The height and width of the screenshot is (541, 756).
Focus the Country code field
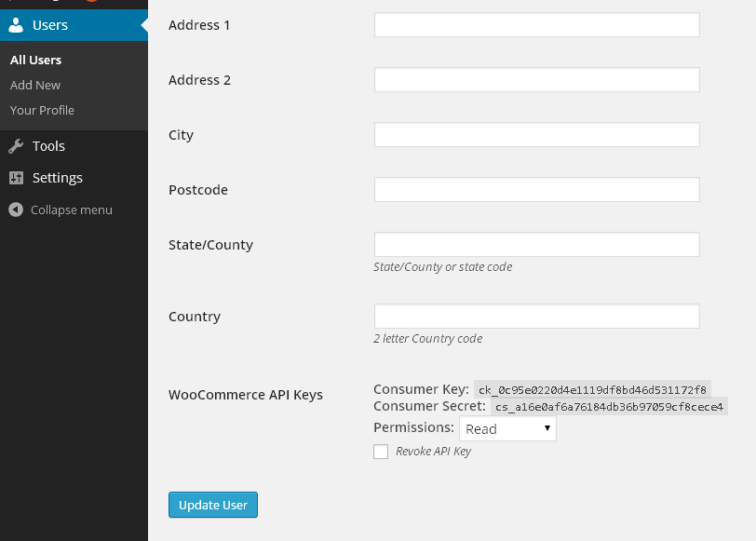click(537, 317)
